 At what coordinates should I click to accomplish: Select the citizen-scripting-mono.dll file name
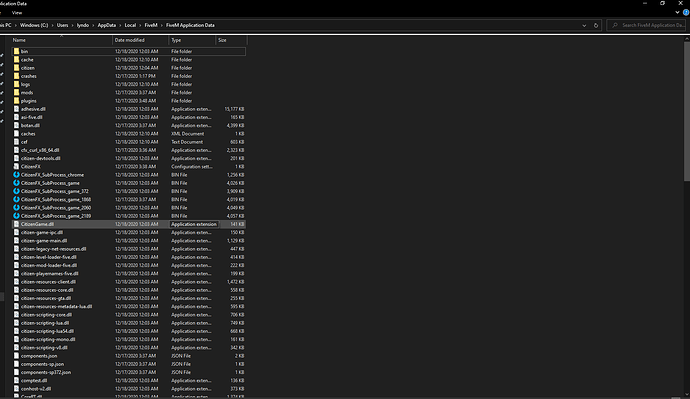(48, 339)
